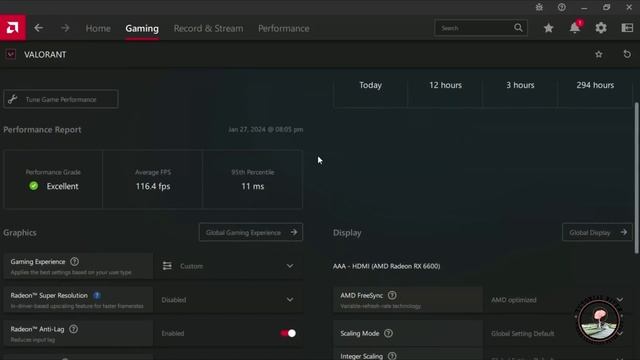Click Excellent performance grade
640x360 pixels.
coord(53,179)
